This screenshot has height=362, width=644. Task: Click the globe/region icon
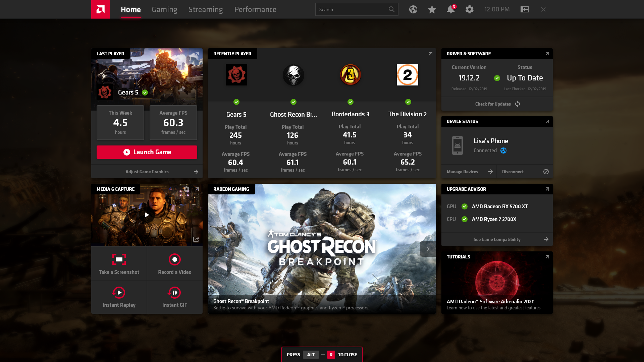[x=413, y=9]
